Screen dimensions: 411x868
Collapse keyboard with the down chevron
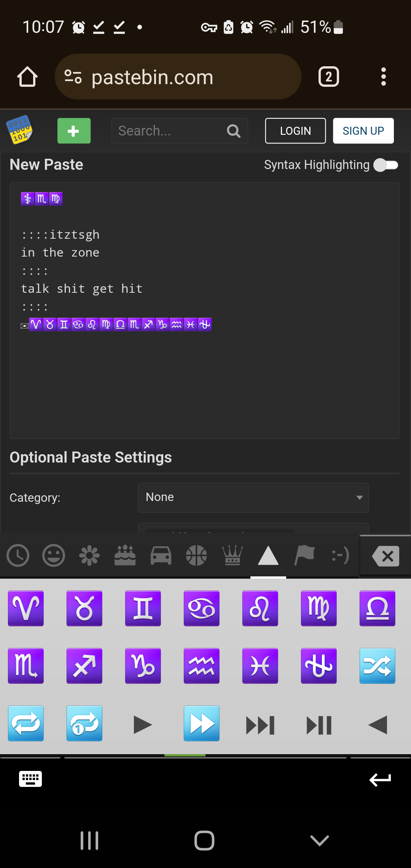pos(320,840)
